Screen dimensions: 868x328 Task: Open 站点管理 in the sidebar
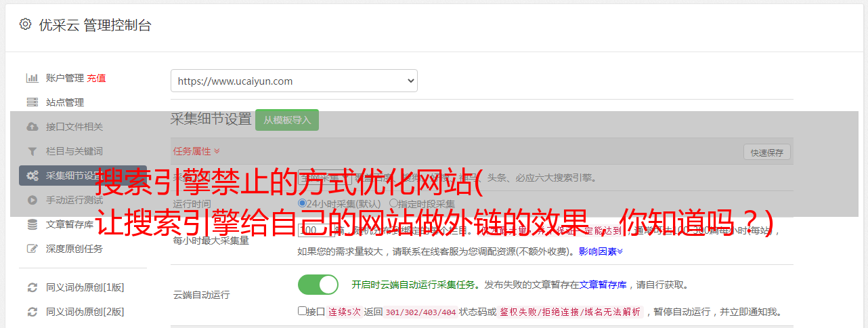coord(65,102)
